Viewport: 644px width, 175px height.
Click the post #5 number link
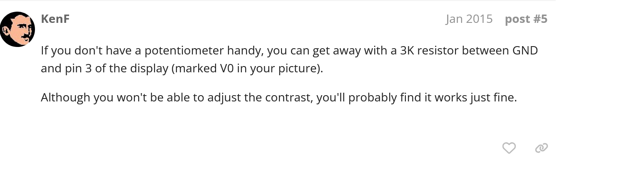click(526, 19)
